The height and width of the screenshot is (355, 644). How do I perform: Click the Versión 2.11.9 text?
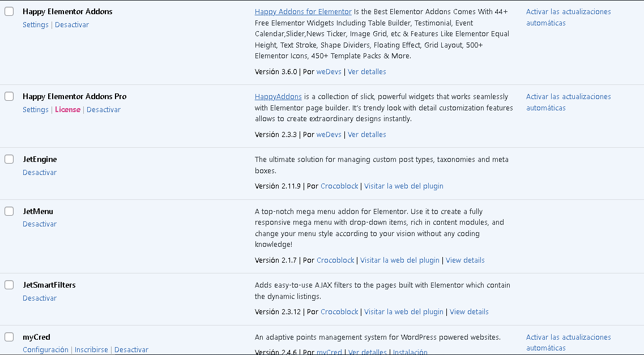click(278, 186)
